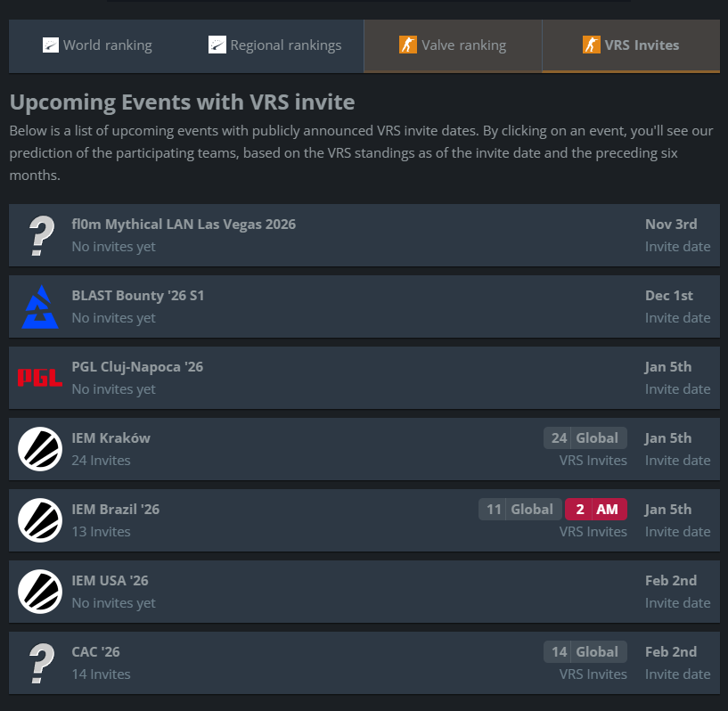Click the orange VRS Invites icon
The height and width of the screenshot is (711, 728).
pyautogui.click(x=591, y=45)
